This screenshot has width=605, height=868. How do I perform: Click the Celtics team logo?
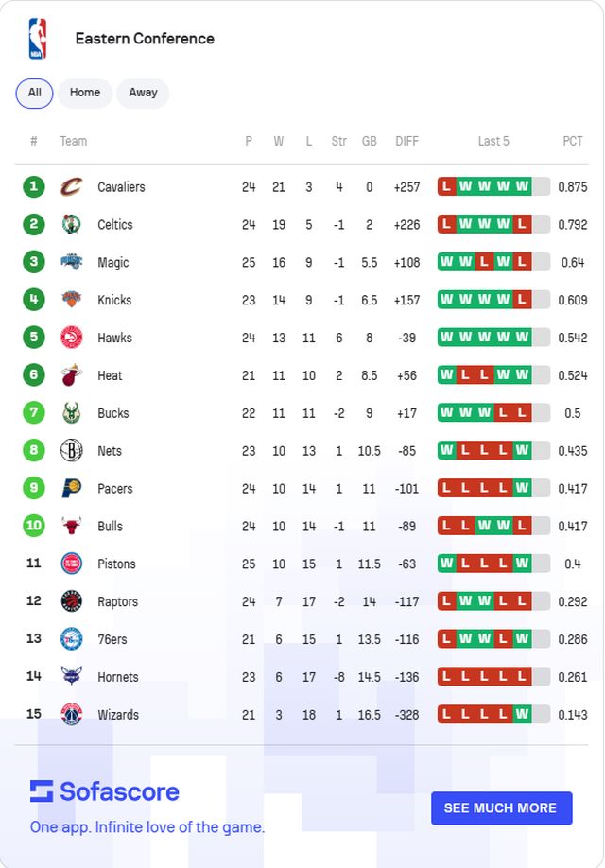point(72,225)
